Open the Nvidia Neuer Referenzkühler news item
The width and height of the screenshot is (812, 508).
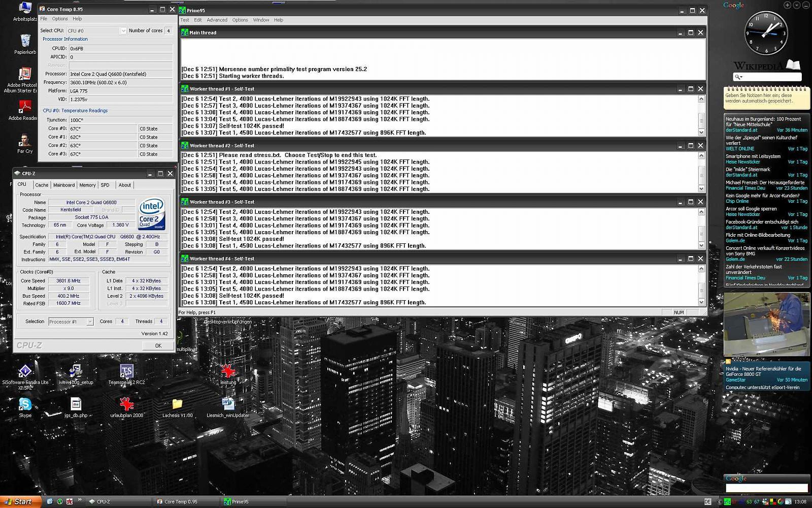[x=763, y=371]
